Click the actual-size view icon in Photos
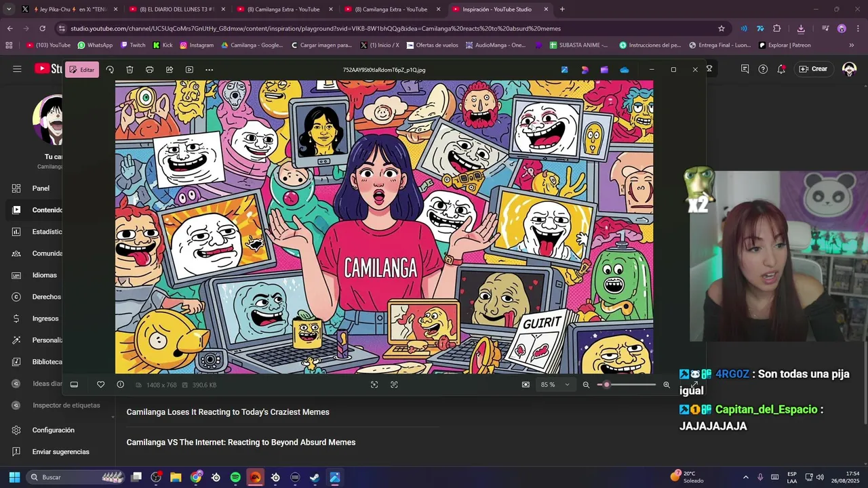This screenshot has width=868, height=488. [394, 384]
